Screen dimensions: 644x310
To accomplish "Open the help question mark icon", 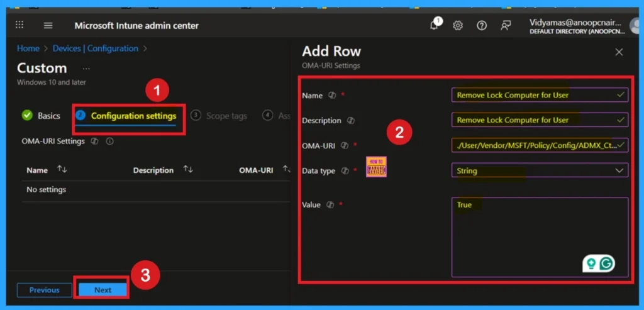I will coord(481,25).
